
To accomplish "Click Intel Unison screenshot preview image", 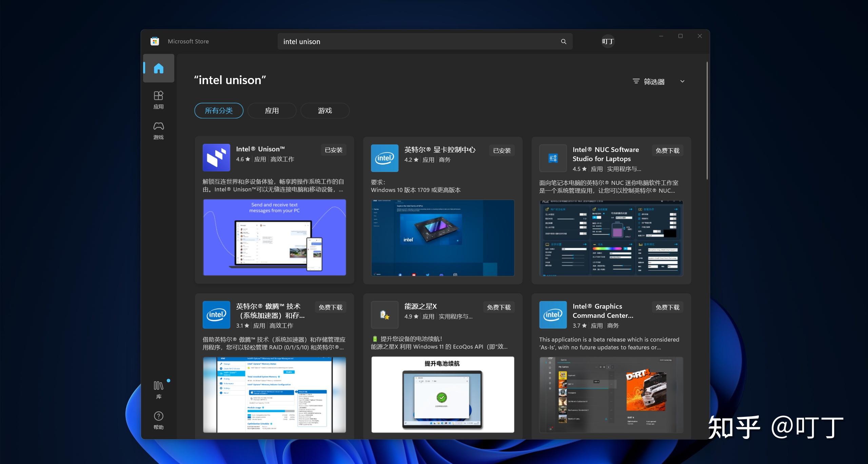I will coord(274,237).
